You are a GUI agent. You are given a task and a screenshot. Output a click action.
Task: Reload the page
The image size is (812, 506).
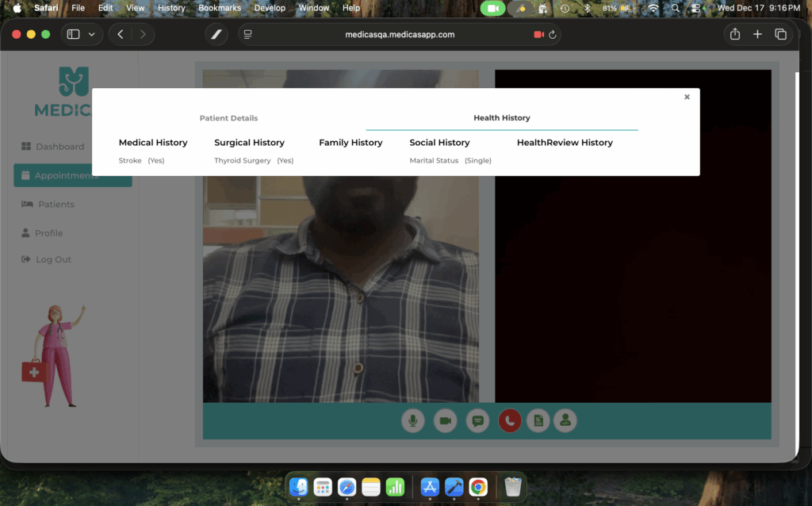pos(553,34)
